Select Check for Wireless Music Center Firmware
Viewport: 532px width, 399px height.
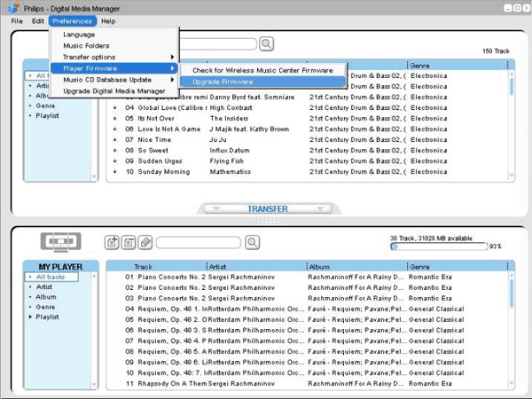click(x=262, y=70)
